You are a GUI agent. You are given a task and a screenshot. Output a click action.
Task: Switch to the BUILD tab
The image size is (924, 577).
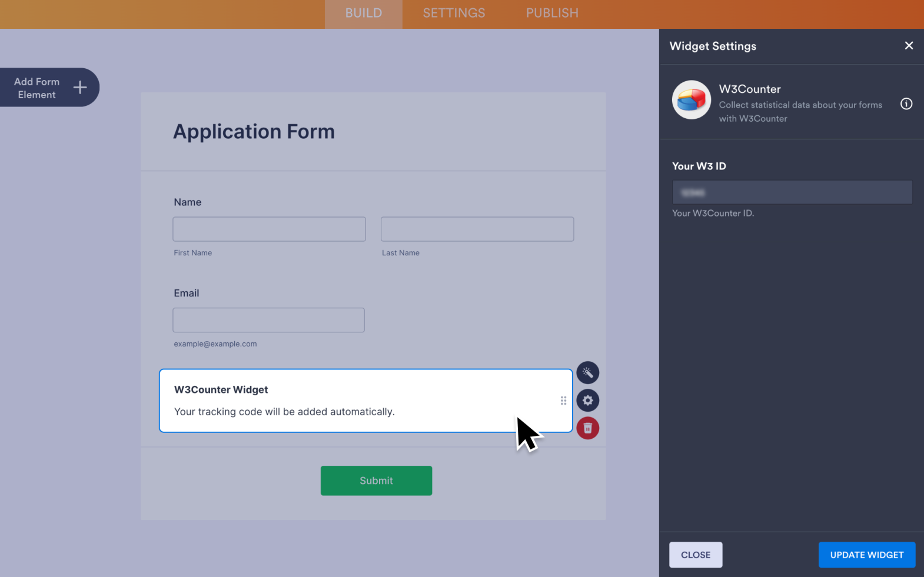(363, 14)
